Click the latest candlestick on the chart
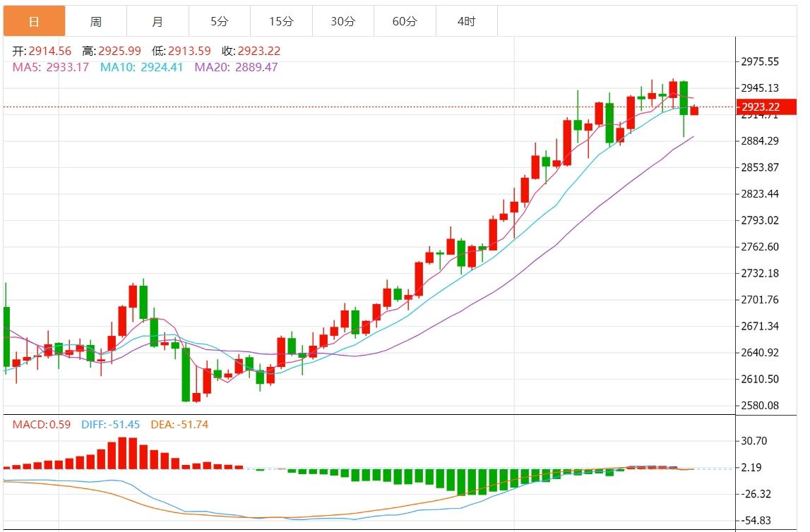Screen dimensions: 810x532 pos(696,109)
